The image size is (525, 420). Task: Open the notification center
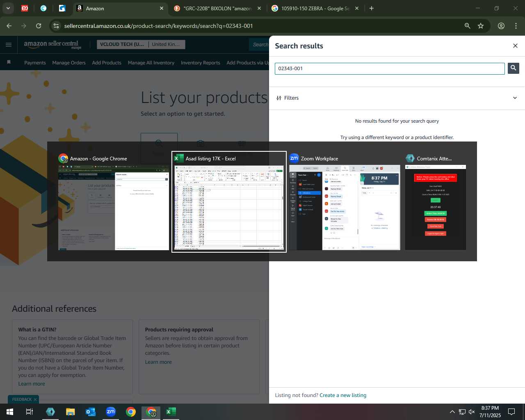pyautogui.click(x=511, y=412)
